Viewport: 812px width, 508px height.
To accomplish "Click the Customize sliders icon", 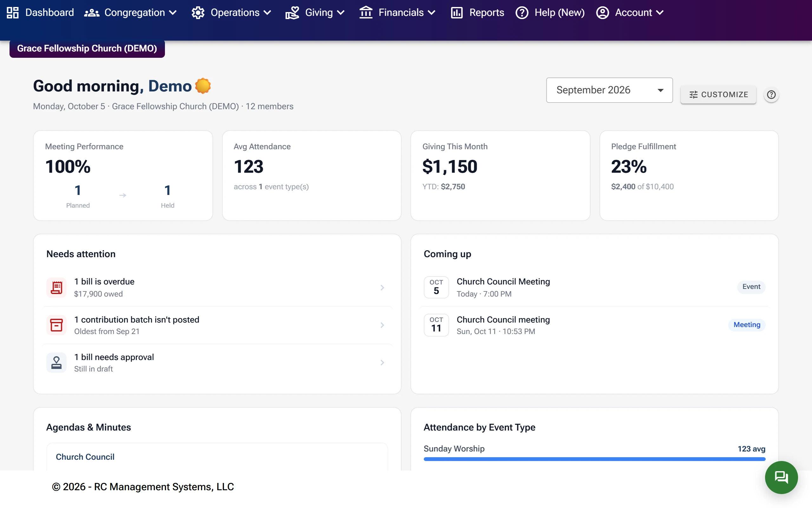I will coord(693,95).
